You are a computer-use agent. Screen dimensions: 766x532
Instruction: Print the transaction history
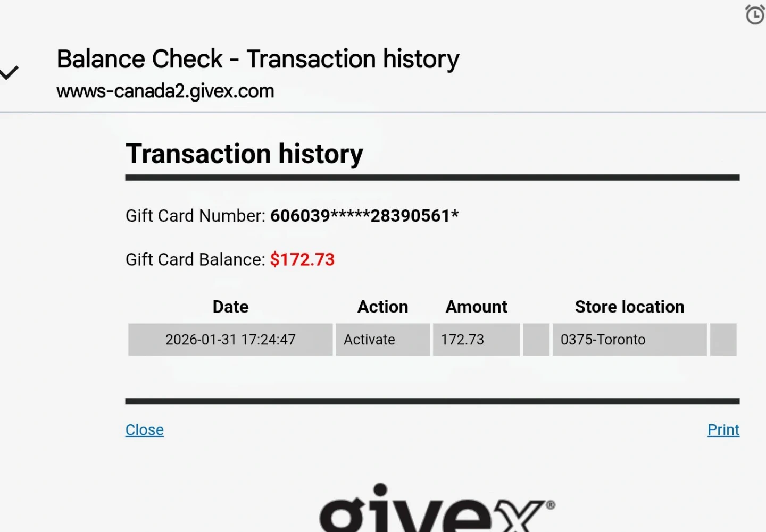tap(723, 429)
